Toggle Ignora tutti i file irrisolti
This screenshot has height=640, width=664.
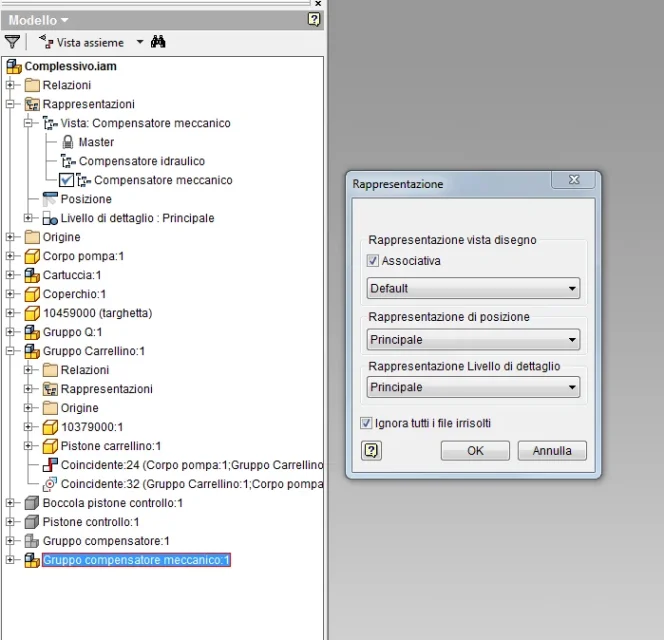366,423
